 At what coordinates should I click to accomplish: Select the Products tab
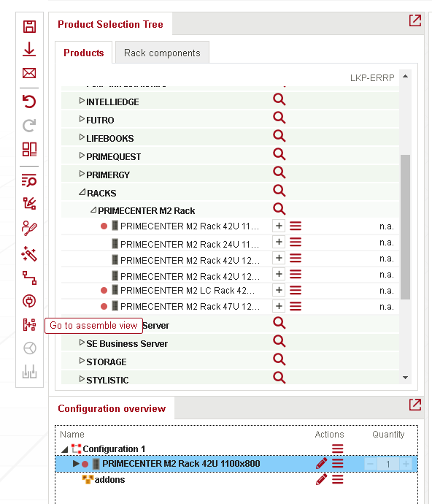[83, 53]
